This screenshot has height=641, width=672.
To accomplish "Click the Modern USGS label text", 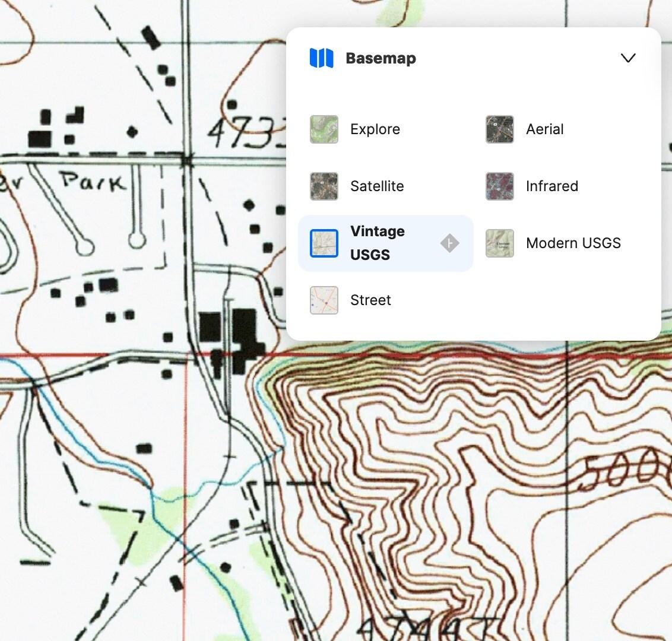I will tap(573, 243).
